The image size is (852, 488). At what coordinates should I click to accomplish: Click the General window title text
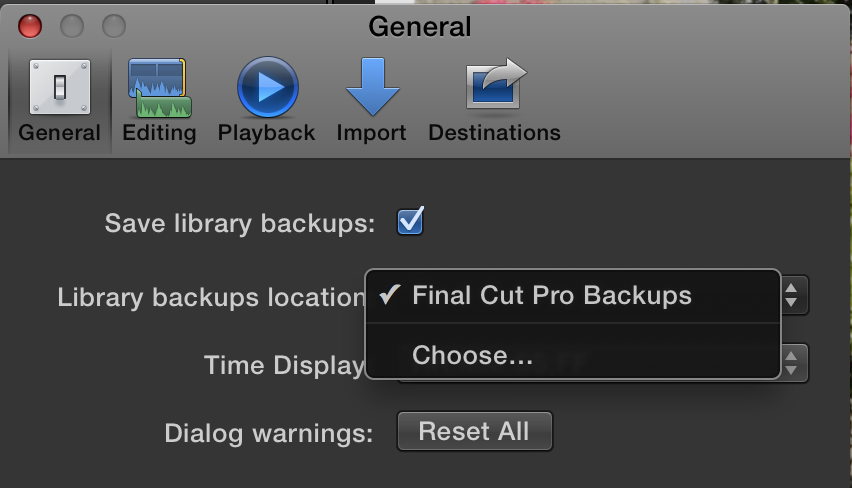click(419, 27)
